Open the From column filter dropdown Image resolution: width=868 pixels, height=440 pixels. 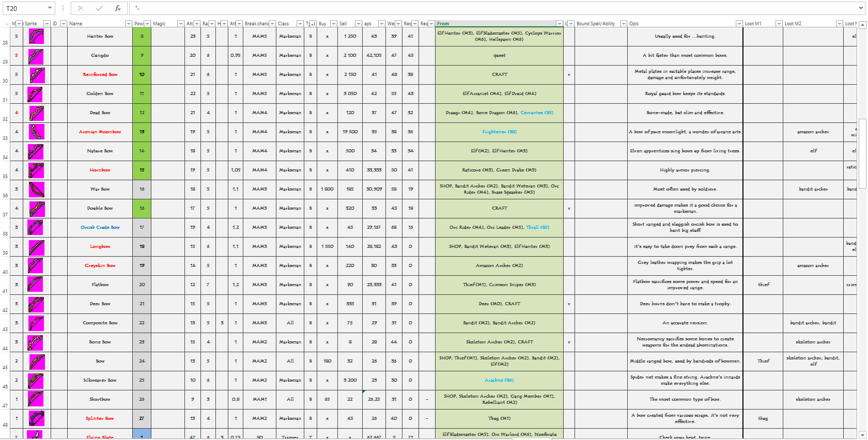tap(559, 24)
